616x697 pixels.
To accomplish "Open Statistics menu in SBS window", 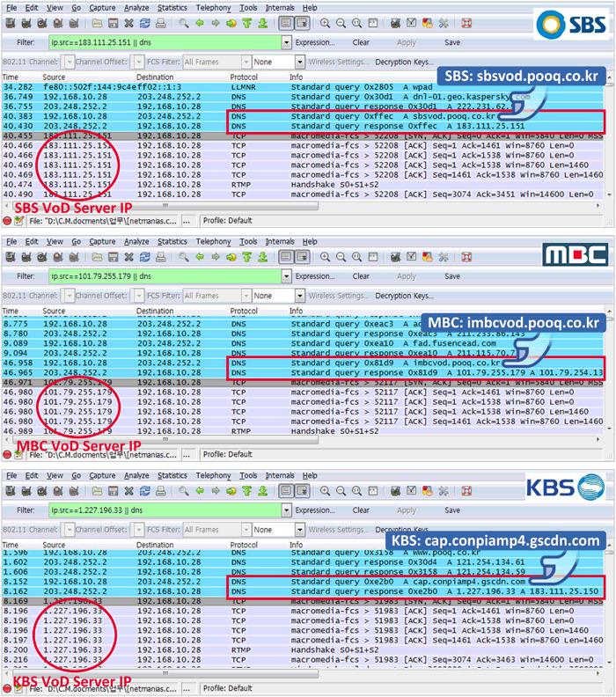I will pyautogui.click(x=172, y=8).
